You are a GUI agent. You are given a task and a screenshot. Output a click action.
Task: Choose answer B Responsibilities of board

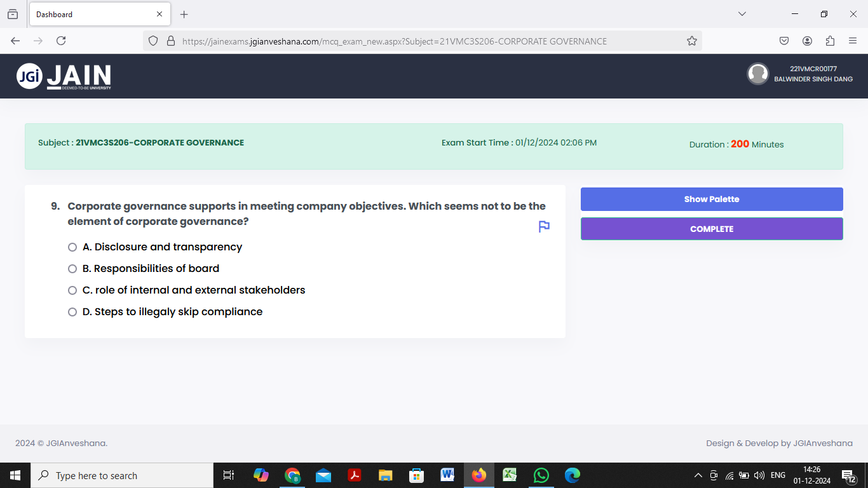pyautogui.click(x=72, y=268)
